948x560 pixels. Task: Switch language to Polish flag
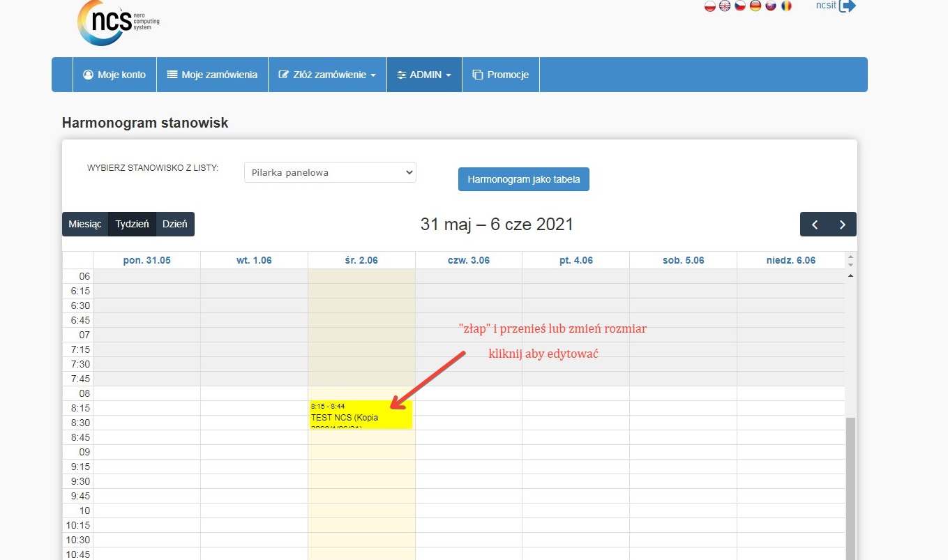(710, 6)
